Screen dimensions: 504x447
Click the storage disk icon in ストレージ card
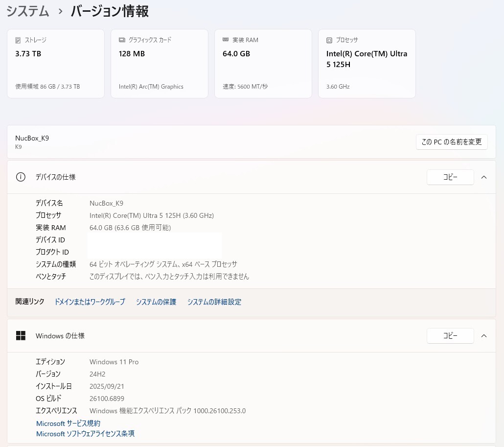(x=18, y=40)
